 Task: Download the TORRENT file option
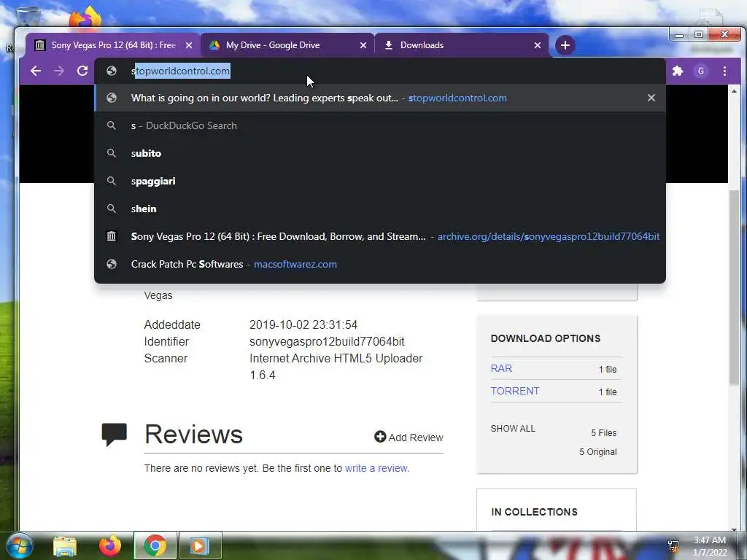pos(515,391)
